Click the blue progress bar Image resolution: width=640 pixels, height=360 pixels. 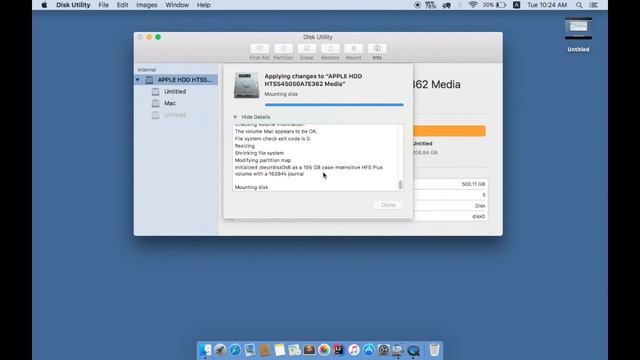click(334, 105)
